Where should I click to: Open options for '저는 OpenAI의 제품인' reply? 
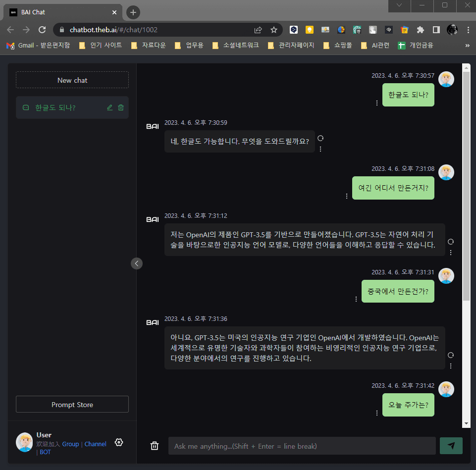pyautogui.click(x=451, y=253)
